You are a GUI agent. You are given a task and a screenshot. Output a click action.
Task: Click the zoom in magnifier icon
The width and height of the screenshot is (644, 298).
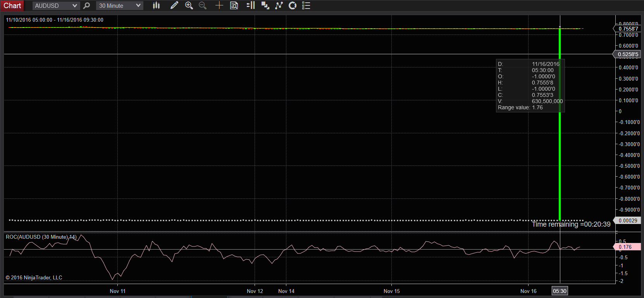point(189,5)
